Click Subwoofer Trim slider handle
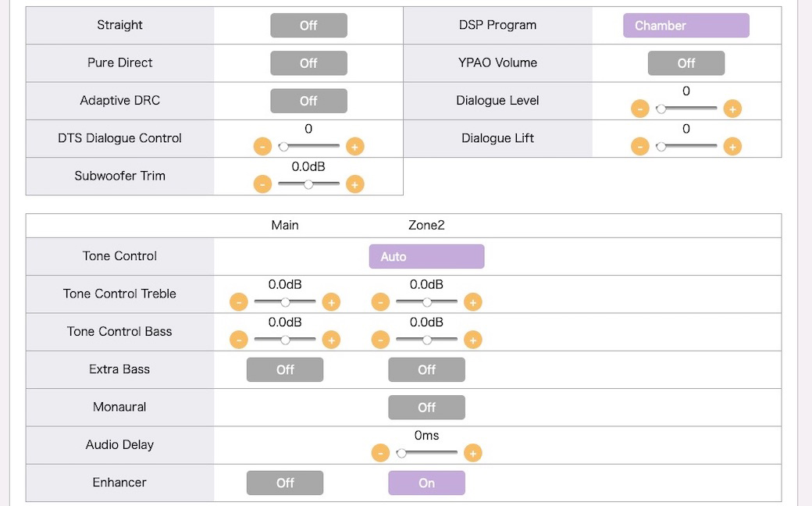Viewport: 812px width, 506px height. (308, 184)
